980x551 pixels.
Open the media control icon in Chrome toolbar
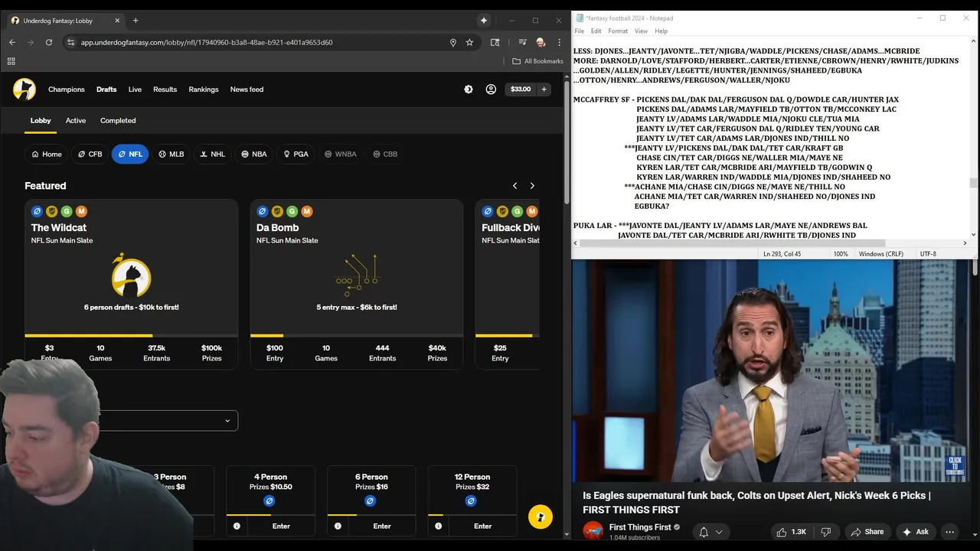(522, 42)
